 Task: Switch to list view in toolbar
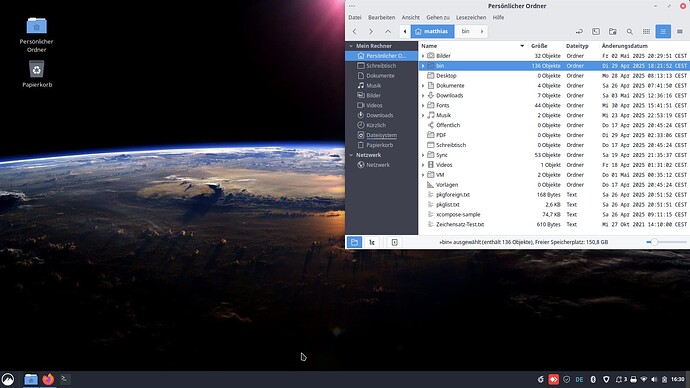pos(663,31)
